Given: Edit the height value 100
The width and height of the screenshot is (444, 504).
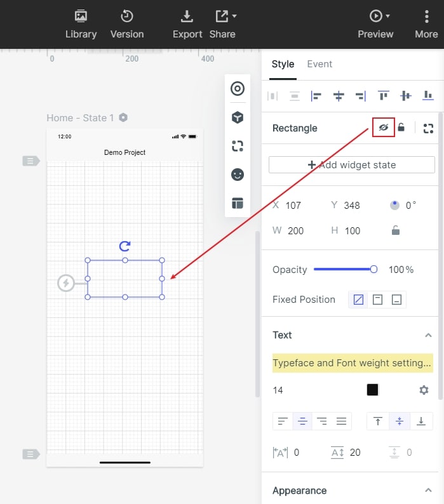Looking at the screenshot, I should pos(353,231).
